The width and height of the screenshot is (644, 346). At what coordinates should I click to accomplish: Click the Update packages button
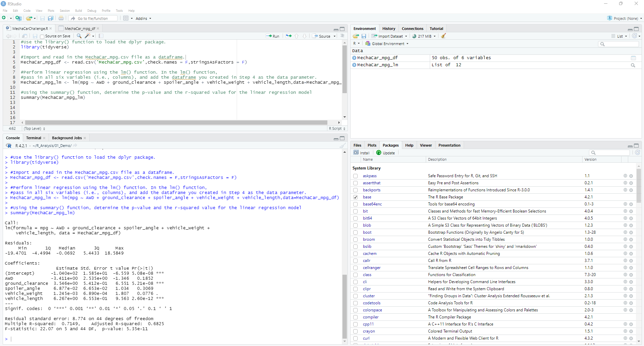pyautogui.click(x=386, y=153)
